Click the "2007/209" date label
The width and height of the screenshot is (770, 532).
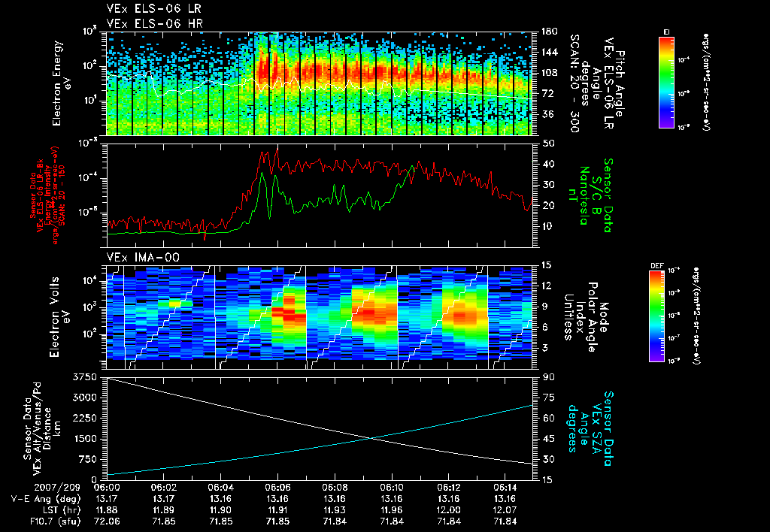[x=57, y=488]
